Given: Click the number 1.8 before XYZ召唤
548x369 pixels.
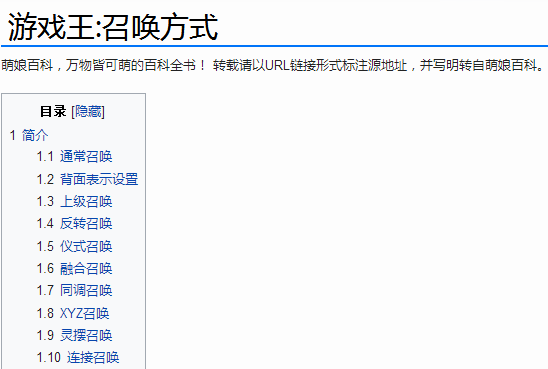Looking at the screenshot, I should (x=45, y=313).
